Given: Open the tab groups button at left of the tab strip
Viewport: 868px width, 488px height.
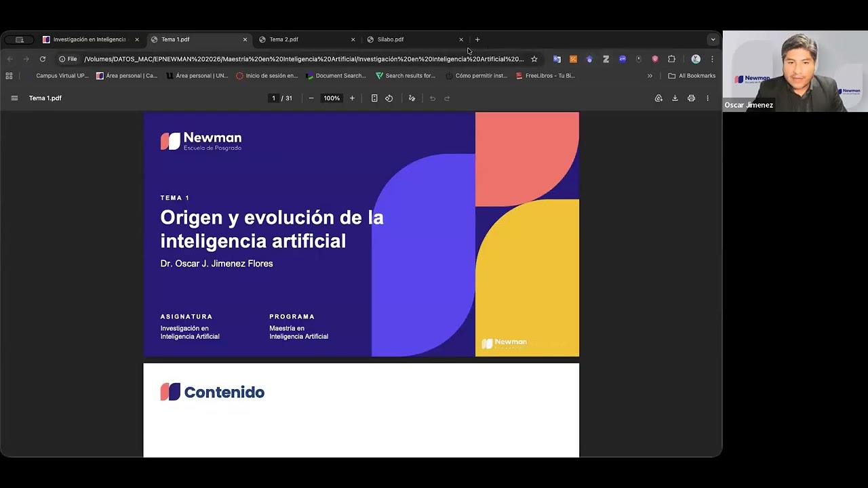Looking at the screenshot, I should point(19,39).
